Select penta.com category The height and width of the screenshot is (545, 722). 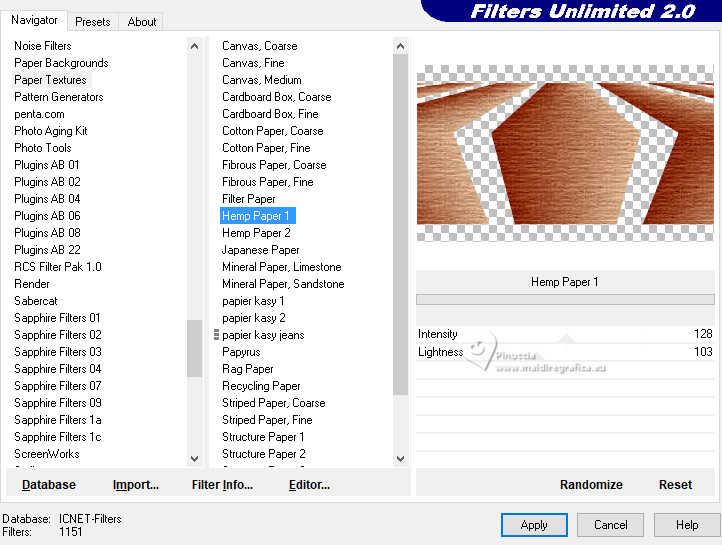click(39, 114)
